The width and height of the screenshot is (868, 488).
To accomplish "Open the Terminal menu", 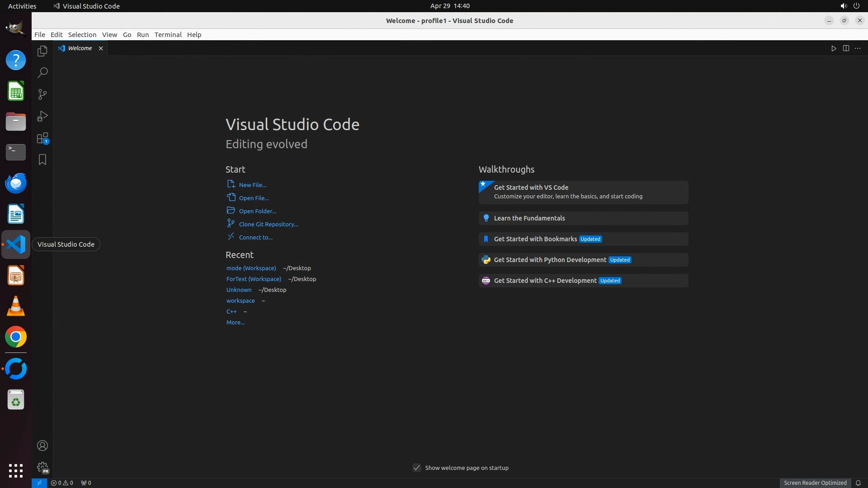I will [168, 35].
